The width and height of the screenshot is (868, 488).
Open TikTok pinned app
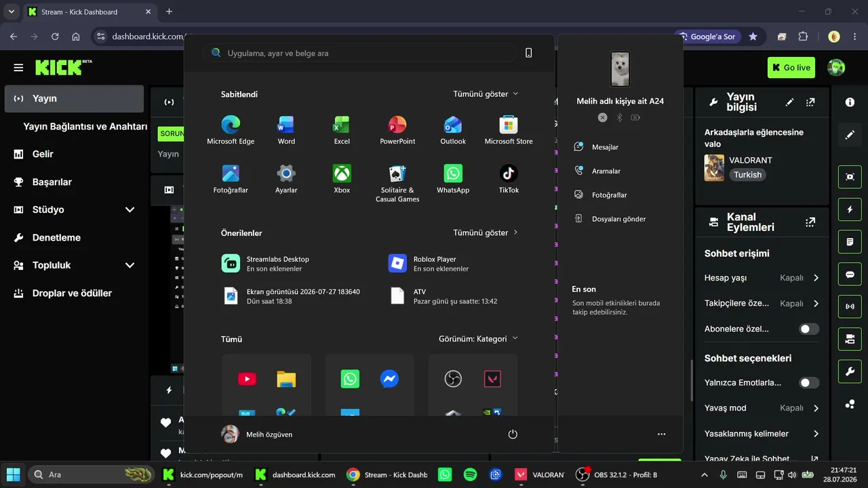(509, 179)
